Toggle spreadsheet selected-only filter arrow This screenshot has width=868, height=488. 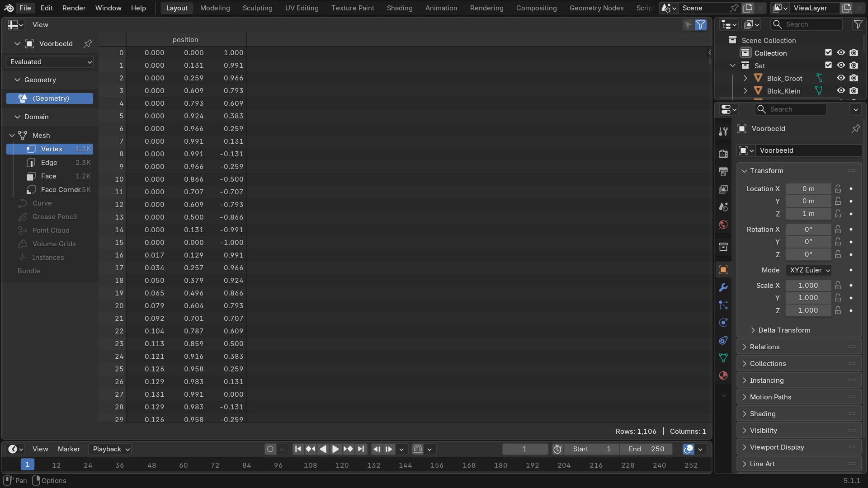(x=688, y=25)
